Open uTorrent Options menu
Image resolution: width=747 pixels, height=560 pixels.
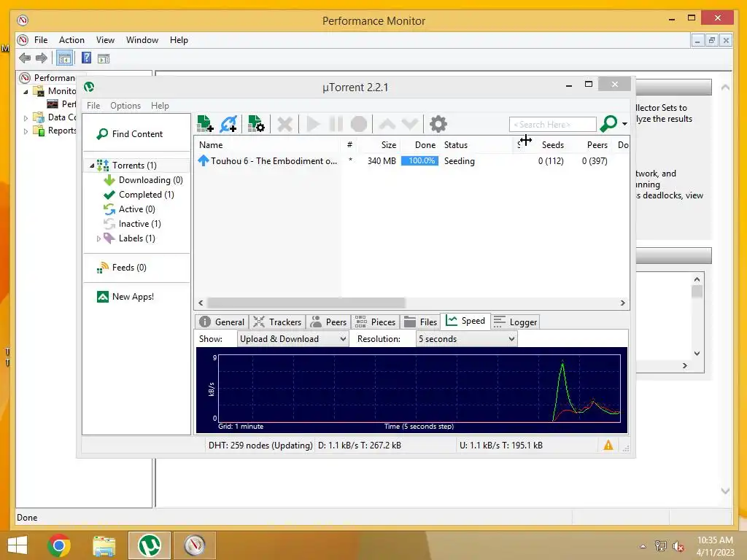(125, 106)
